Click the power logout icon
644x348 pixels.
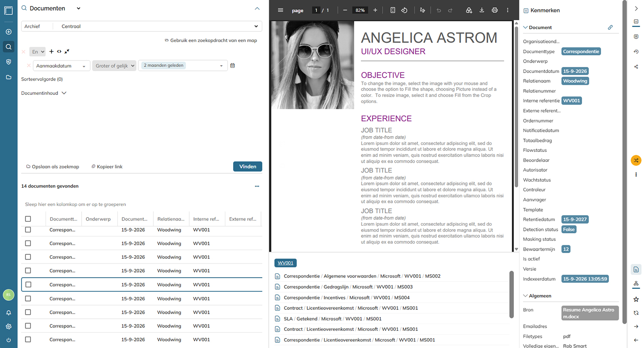point(9,340)
